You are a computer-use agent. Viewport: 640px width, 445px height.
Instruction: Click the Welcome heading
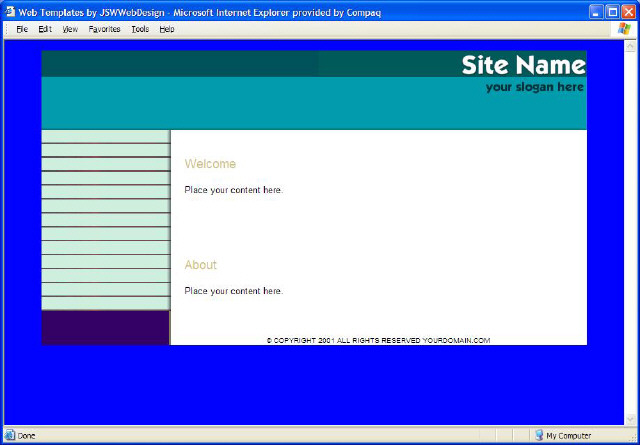[210, 164]
